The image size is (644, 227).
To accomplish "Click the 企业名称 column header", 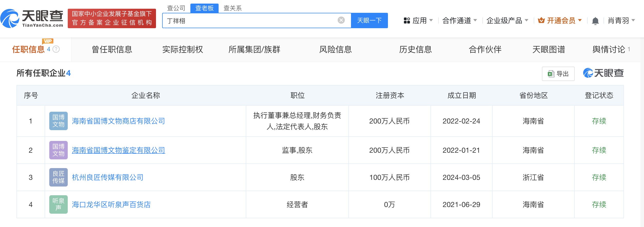I will 145,95.
